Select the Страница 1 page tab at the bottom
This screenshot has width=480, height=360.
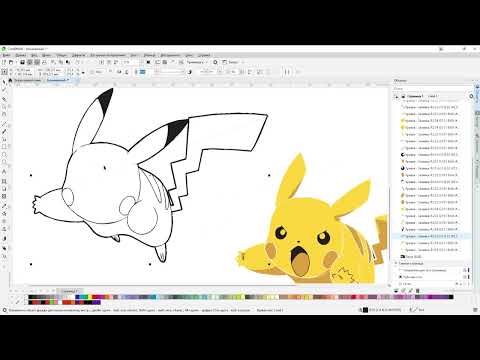coord(69,291)
